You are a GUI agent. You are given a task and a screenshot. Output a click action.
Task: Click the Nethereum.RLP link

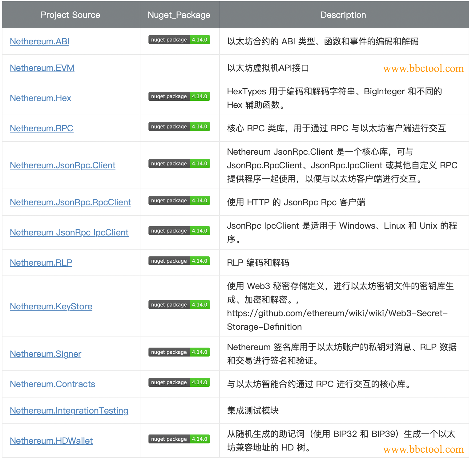(x=41, y=263)
